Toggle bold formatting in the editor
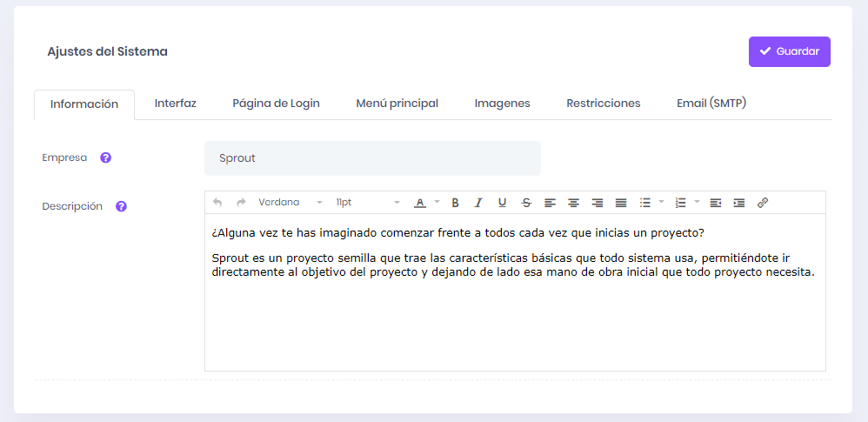 point(455,203)
